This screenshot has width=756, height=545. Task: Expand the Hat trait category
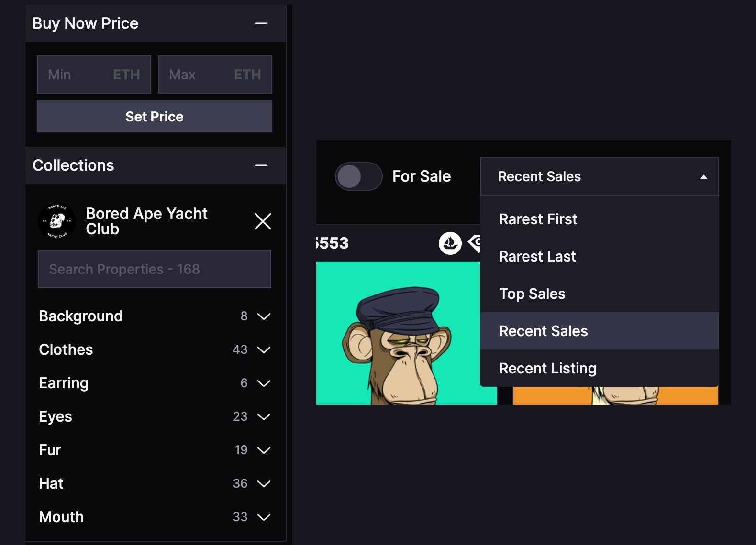coord(264,483)
